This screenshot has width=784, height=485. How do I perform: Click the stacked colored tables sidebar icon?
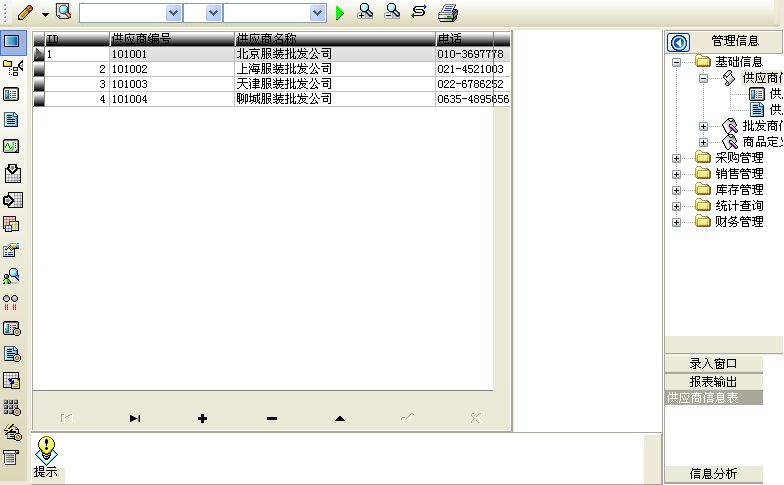pos(12,224)
